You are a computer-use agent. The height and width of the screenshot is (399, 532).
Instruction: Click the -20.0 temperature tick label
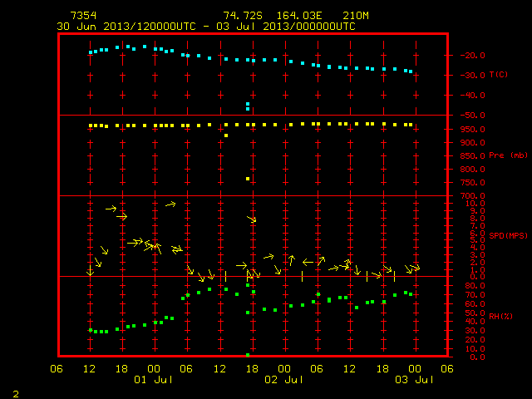click(x=472, y=56)
